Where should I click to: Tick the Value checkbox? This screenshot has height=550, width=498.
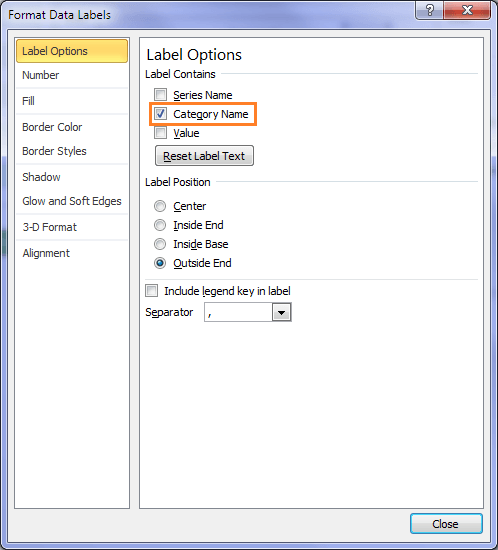tap(161, 133)
